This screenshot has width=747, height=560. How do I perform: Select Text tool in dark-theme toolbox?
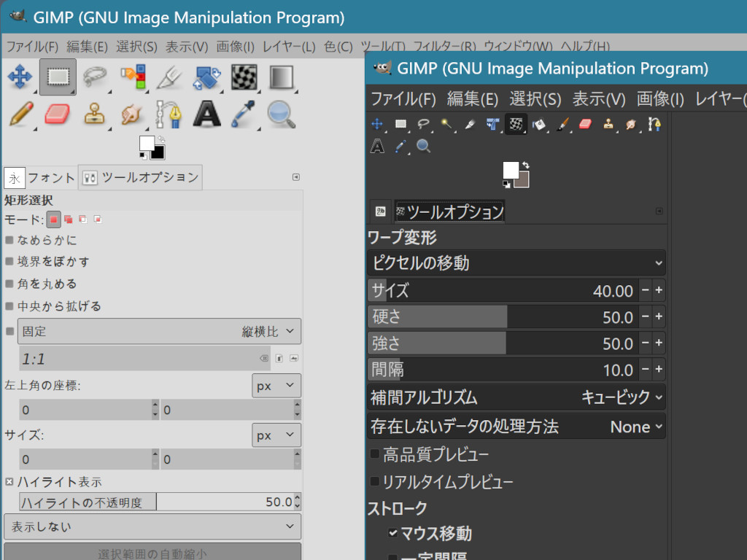point(377,146)
